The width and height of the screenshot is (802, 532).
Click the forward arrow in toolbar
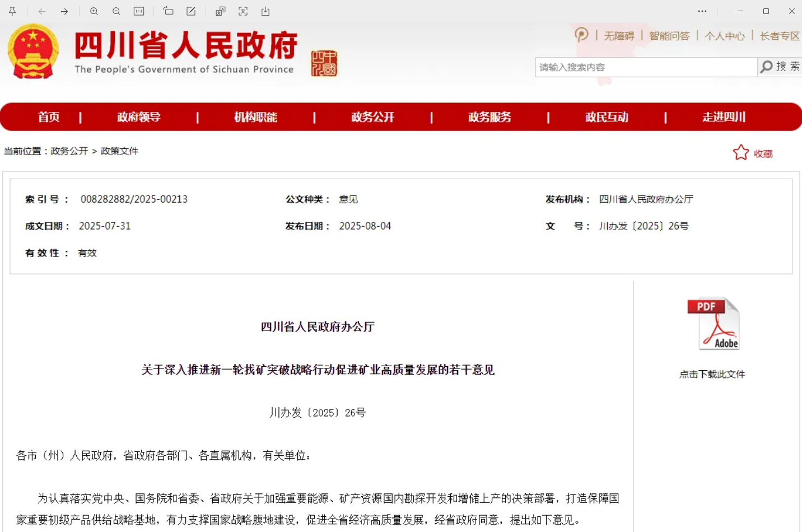coord(64,11)
